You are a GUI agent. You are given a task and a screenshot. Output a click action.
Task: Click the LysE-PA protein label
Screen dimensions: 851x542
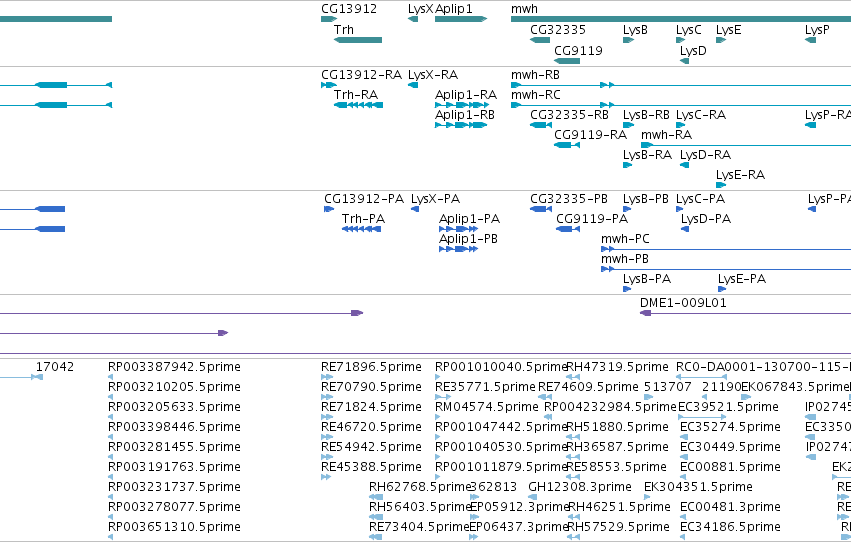point(742,279)
